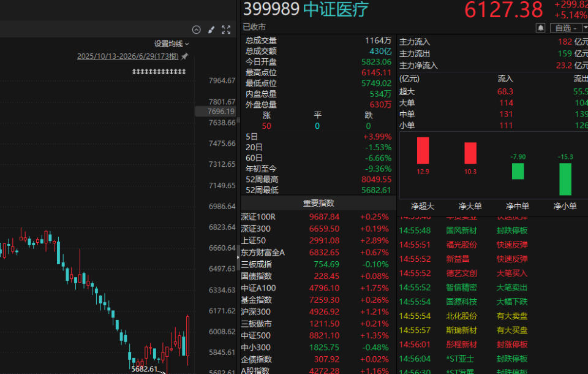Click the 净超大 red bar in fund flow chart
This screenshot has height=374, width=588.
pyautogui.click(x=423, y=151)
